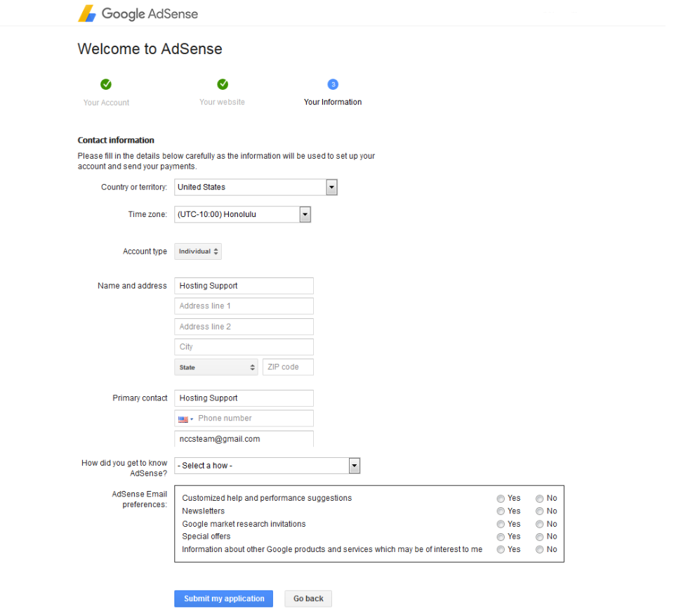This screenshot has width=674, height=616.
Task: Select No for Special offers
Action: (x=540, y=537)
